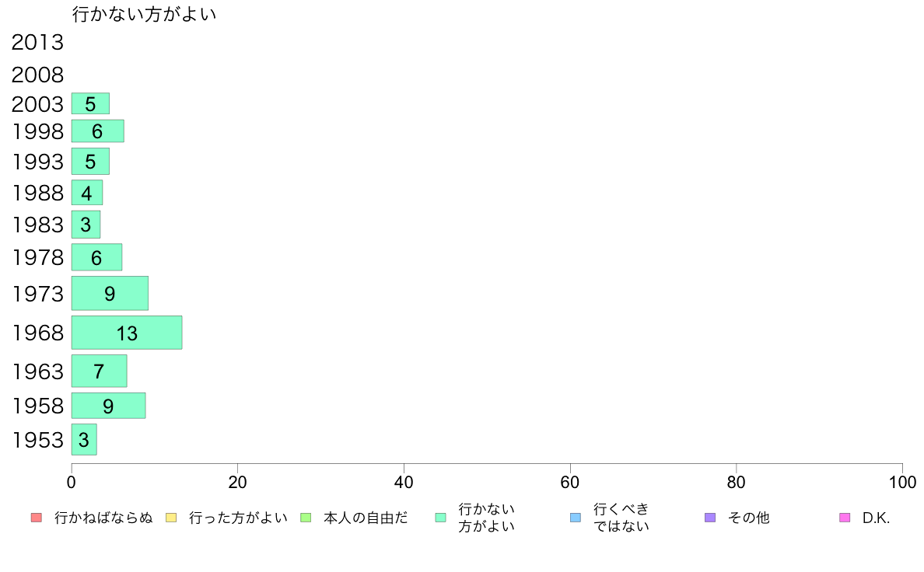
Task: Select the 1968 bar showing 13
Action: (x=127, y=333)
